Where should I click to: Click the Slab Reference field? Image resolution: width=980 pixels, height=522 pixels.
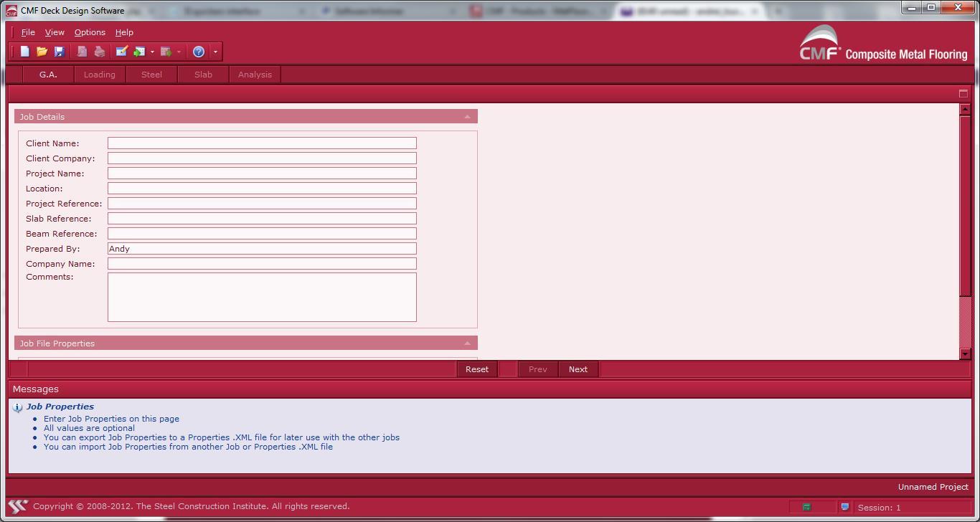point(262,219)
